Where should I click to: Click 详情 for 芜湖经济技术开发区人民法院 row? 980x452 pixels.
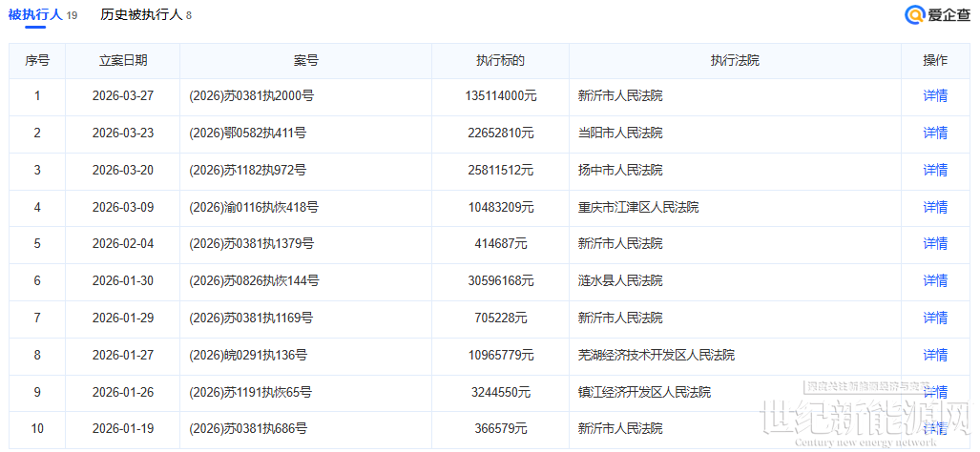(x=934, y=355)
